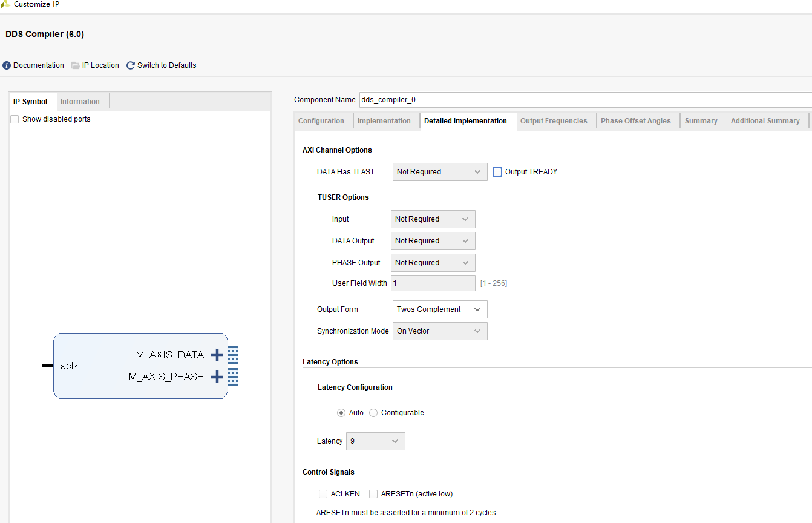Viewport: 812px width, 523px height.
Task: Open the Output Frequencies tab
Action: point(554,121)
